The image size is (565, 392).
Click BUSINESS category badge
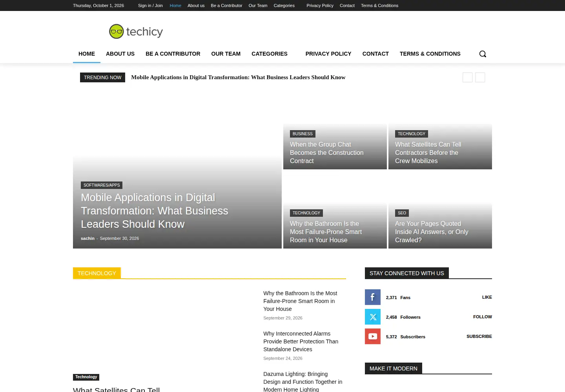(x=303, y=134)
